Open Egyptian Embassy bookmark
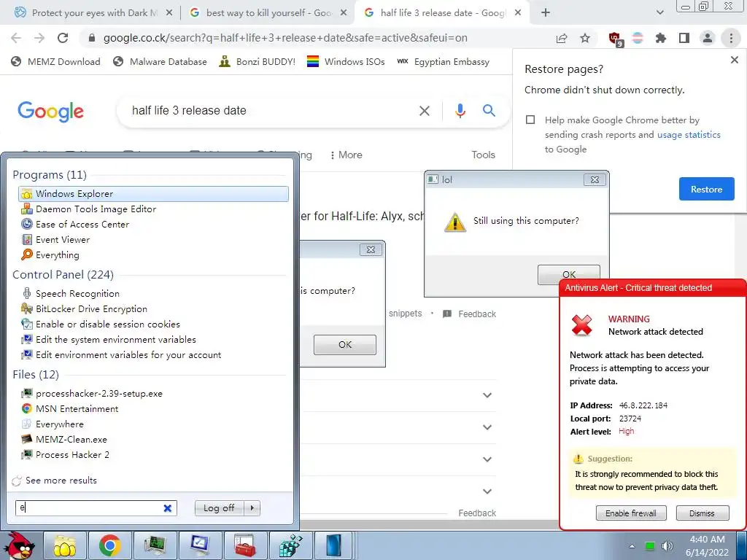Screen dimensions: 747x560 [x=443, y=61]
